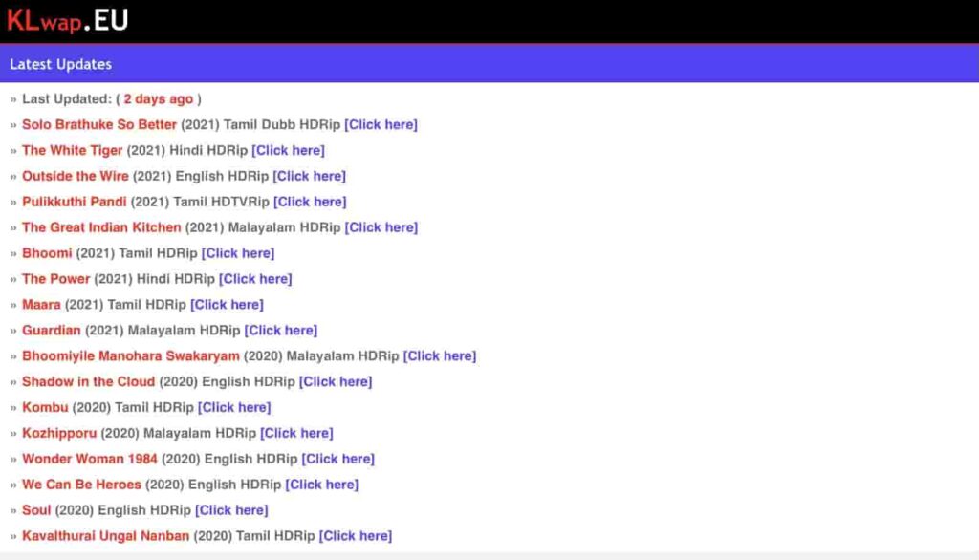Click here link for Outside the Wire
This screenshot has width=979, height=560.
click(310, 176)
